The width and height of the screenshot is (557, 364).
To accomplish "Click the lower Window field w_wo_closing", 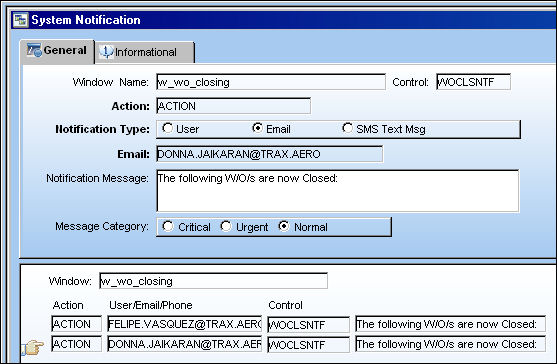I will [x=213, y=281].
